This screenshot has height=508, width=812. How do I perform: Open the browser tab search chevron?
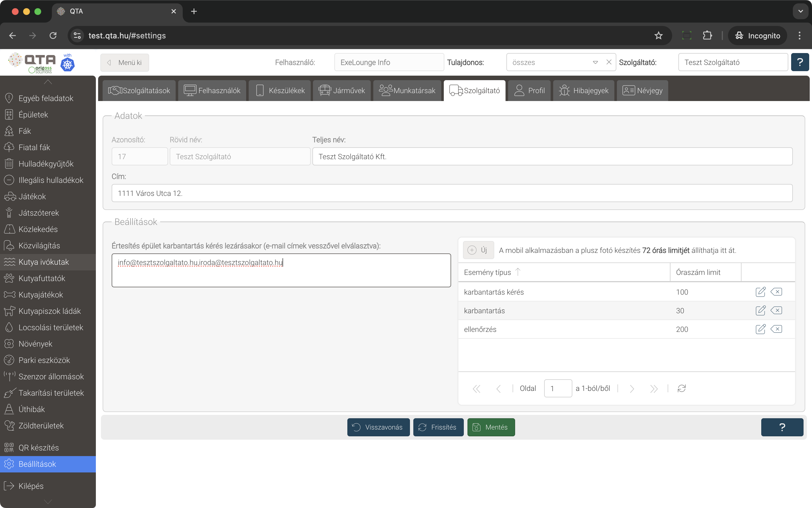[x=801, y=11]
